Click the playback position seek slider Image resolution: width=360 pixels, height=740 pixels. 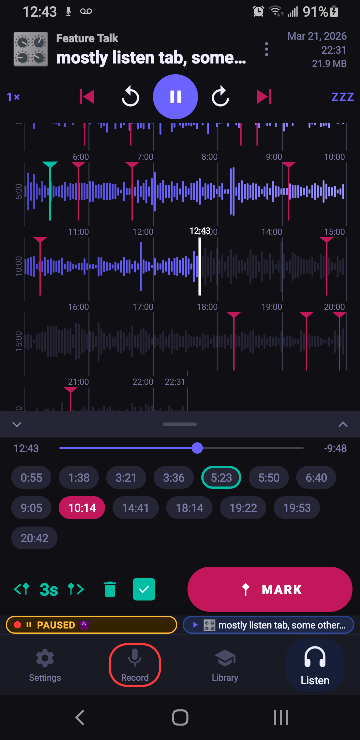(x=181, y=448)
